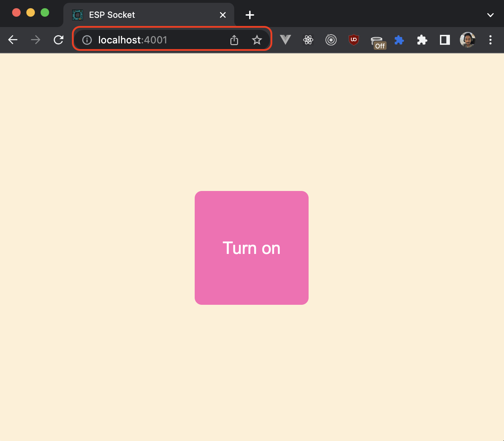Screen dimensions: 504x441
Task: Click the profile avatar in the toolbar
Action: (x=467, y=40)
